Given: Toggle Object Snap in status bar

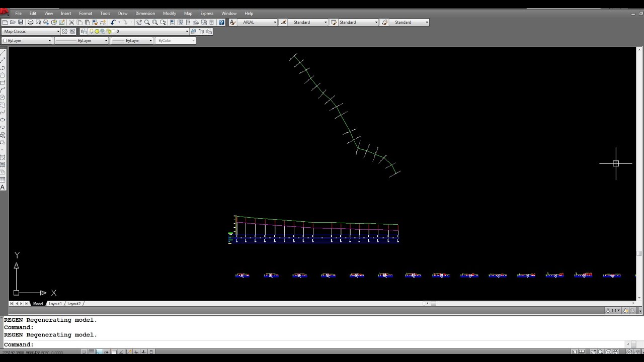Looking at the screenshot, I should (x=114, y=352).
